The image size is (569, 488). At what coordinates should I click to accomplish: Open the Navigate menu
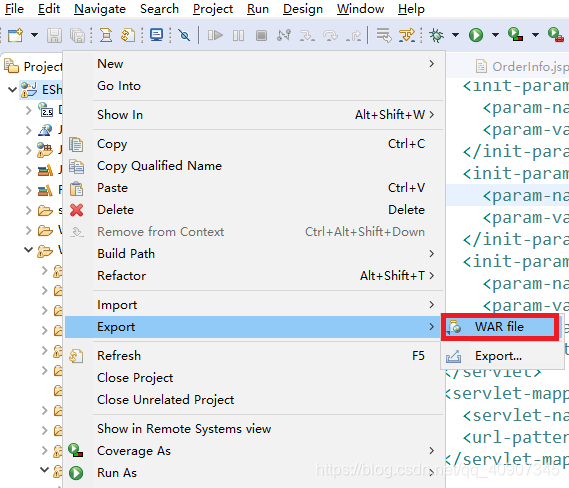(100, 9)
